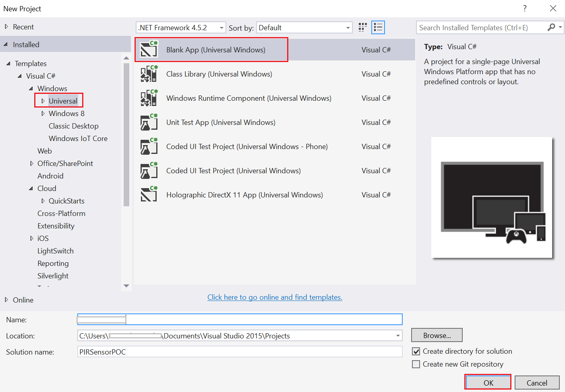Select the Silverlight category
Viewport: 565px width, 392px height.
53,276
